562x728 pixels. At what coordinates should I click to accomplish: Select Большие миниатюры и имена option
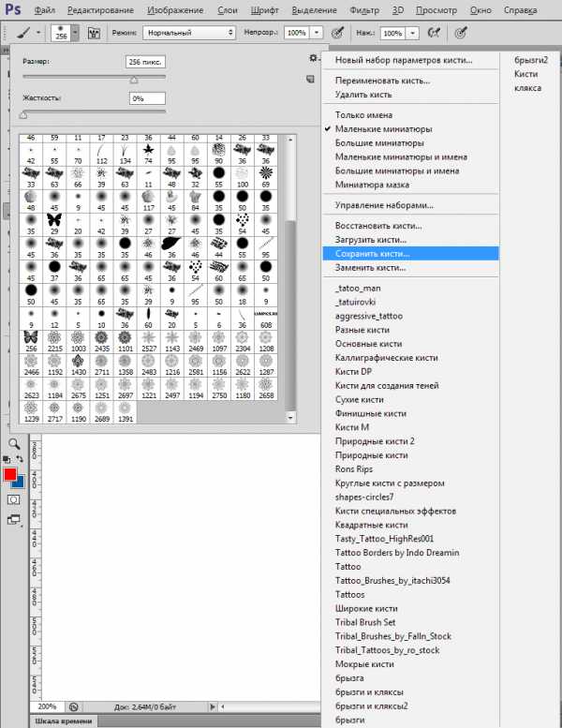(410, 171)
